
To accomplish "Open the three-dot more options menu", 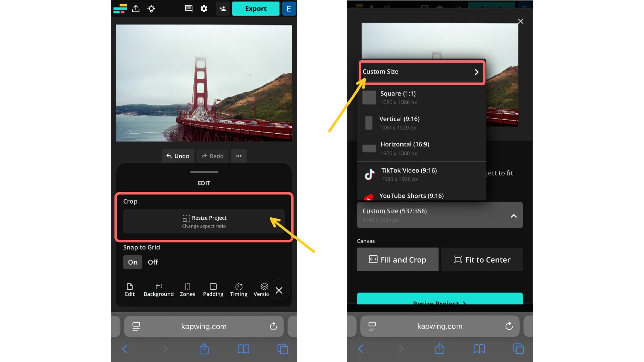I will pos(238,156).
